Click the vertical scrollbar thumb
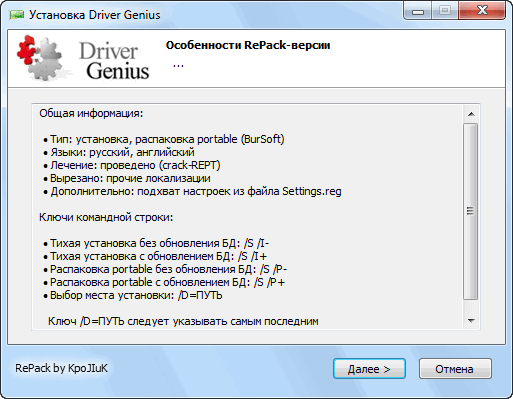Image resolution: width=513 pixels, height=399 pixels. [471, 211]
